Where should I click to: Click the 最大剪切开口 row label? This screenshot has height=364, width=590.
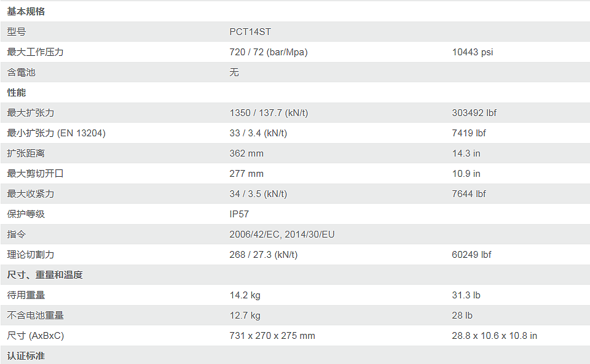tap(35, 174)
